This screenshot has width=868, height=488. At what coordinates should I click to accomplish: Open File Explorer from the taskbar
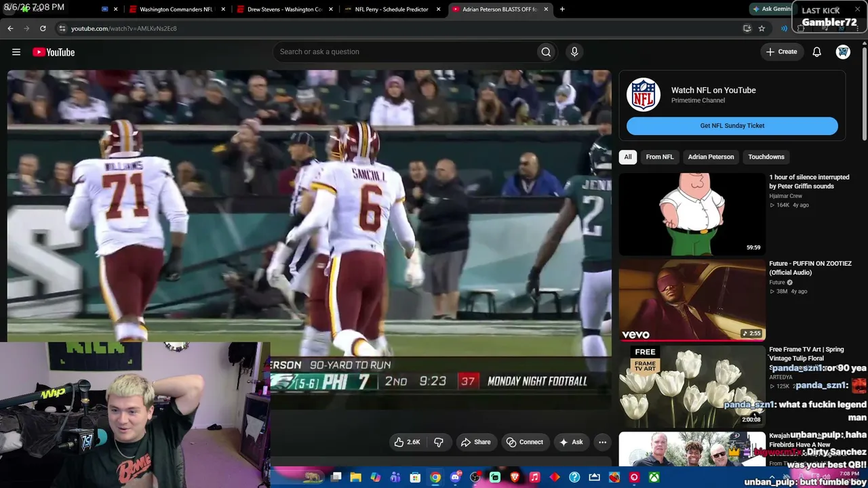[355, 477]
